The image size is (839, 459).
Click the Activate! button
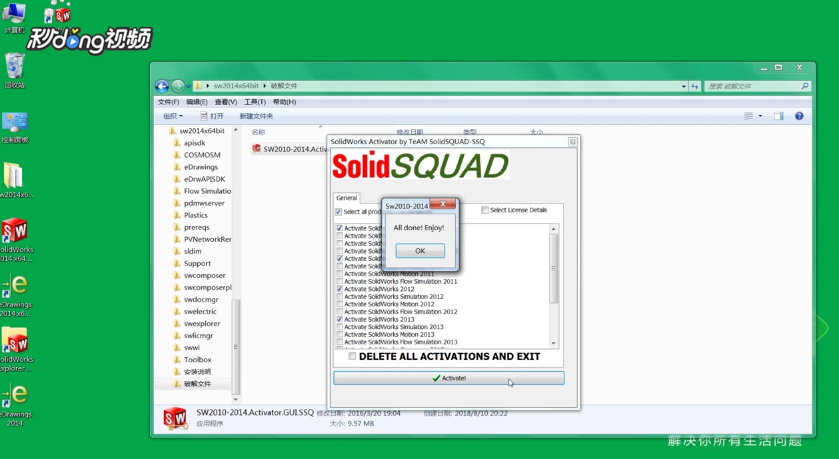point(449,378)
